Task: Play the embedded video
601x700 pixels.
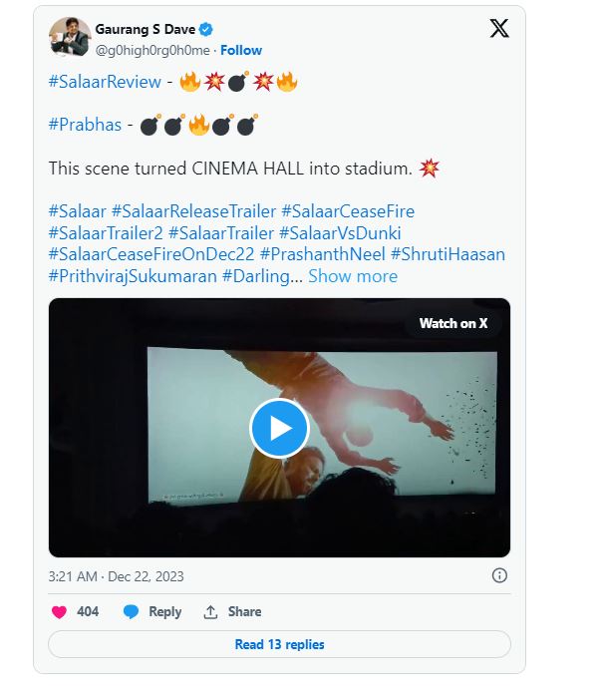Action: [x=279, y=428]
